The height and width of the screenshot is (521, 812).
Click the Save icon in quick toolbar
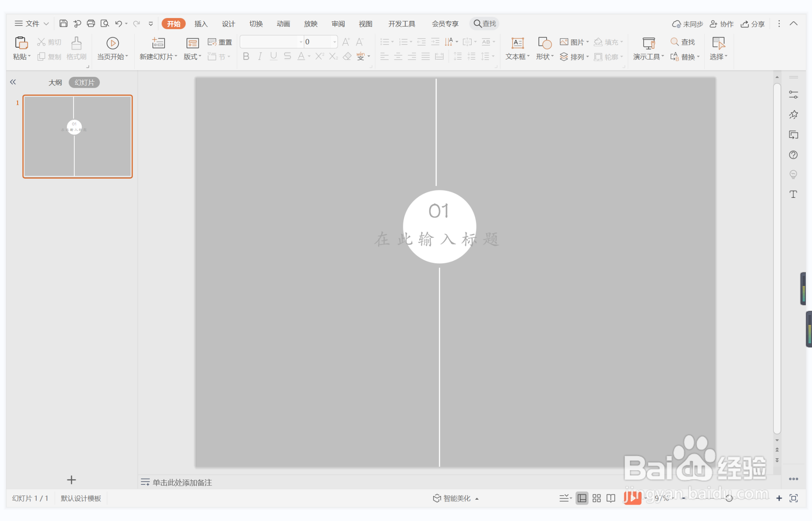[x=63, y=23]
